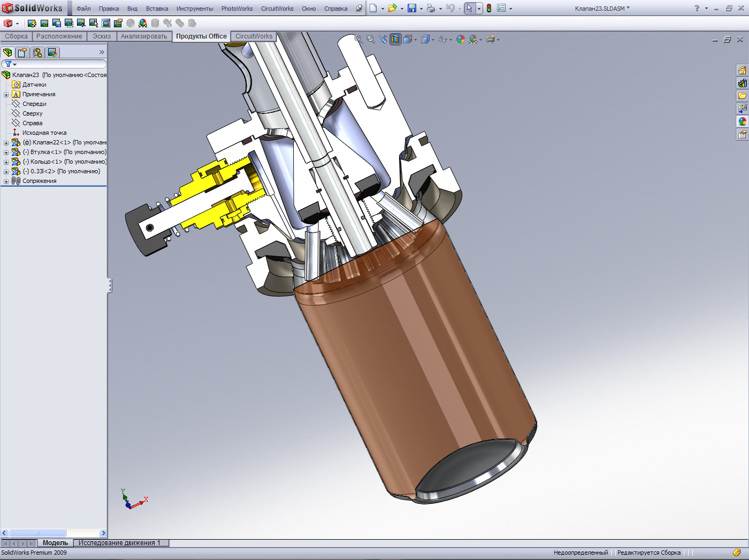The image size is (749, 560).
Task: Open the Вставка menu
Action: tap(157, 9)
